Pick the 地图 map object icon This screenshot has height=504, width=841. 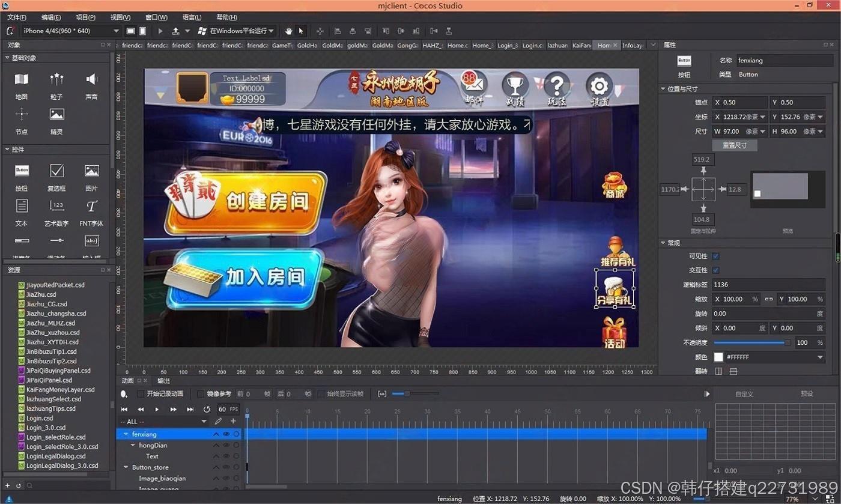coord(22,79)
